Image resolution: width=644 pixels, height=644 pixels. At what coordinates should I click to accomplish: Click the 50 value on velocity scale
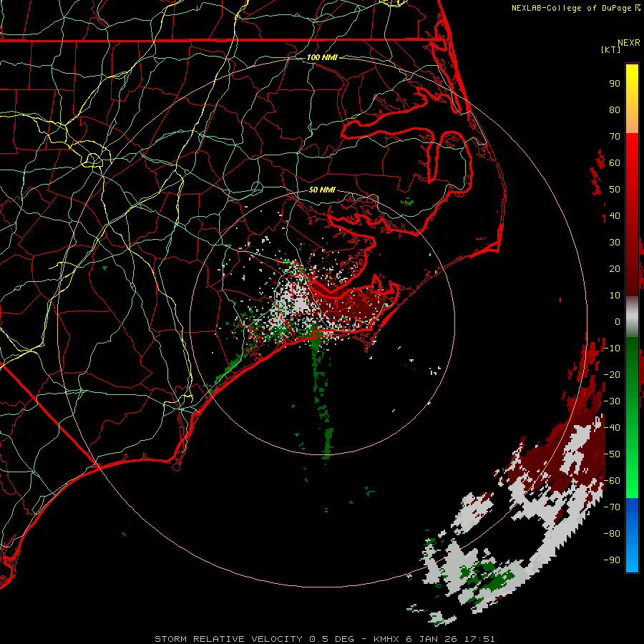tap(615, 190)
